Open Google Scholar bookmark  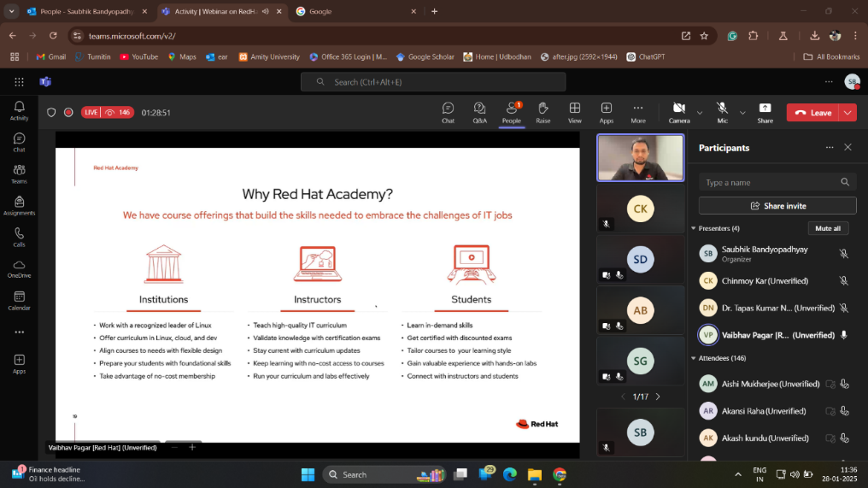click(425, 56)
